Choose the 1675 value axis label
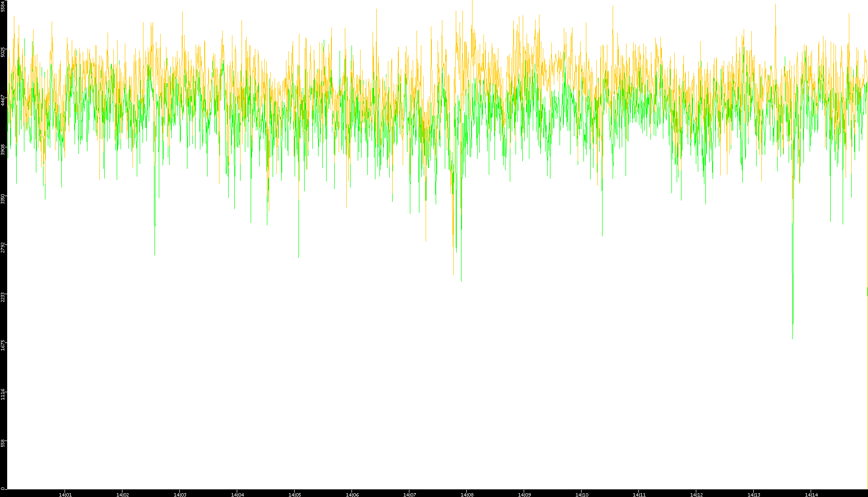Image resolution: width=868 pixels, height=497 pixels. (x=3, y=345)
